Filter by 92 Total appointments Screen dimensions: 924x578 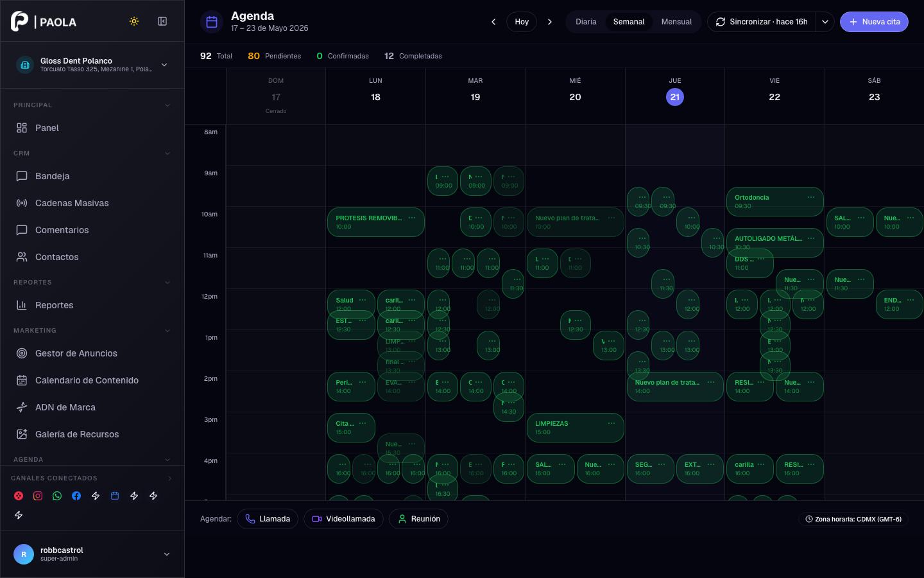216,56
